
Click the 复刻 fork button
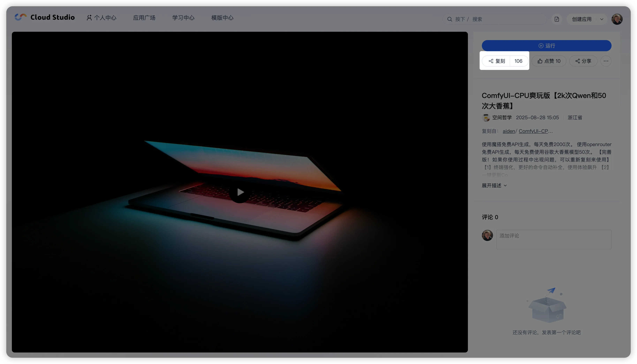coord(496,61)
